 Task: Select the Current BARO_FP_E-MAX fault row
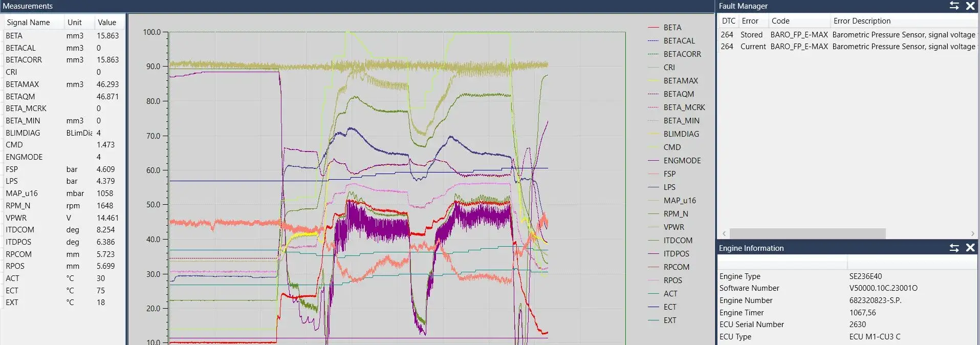point(847,47)
